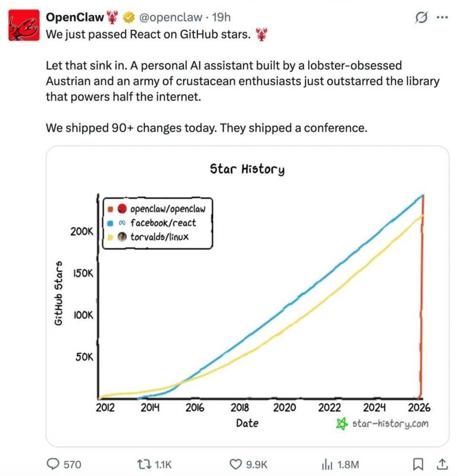Image resolution: width=457 pixels, height=476 pixels.
Task: Open the OpenClaw display name link
Action: pyautogui.click(x=75, y=18)
